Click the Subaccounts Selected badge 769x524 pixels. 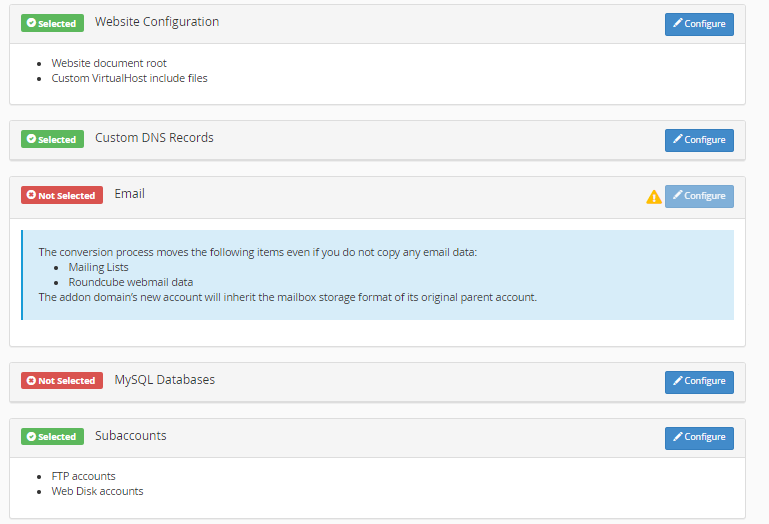click(52, 437)
